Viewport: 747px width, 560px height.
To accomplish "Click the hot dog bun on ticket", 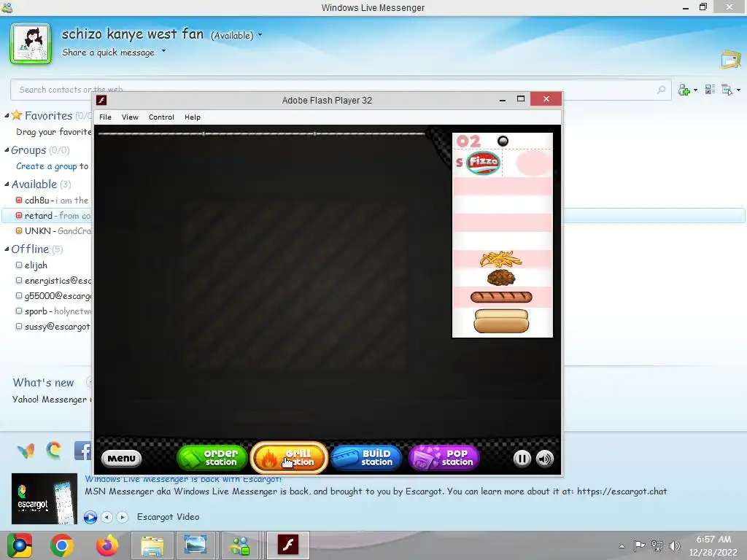I will point(501,321).
